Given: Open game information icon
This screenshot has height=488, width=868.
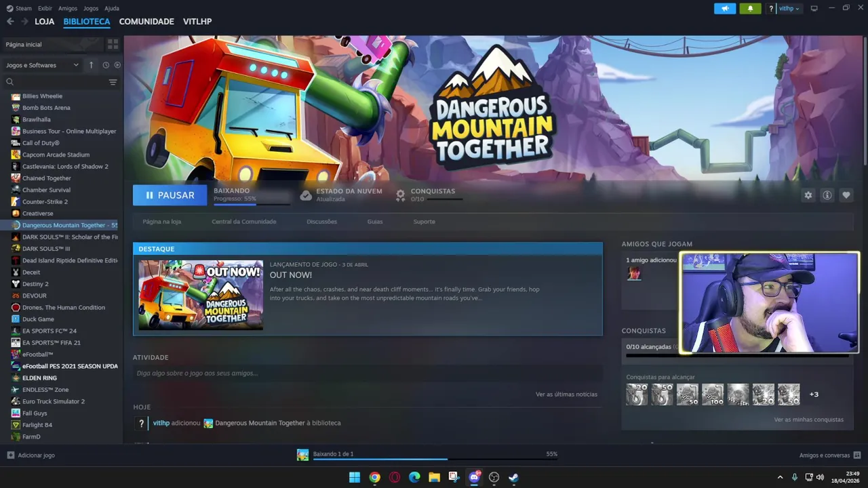Looking at the screenshot, I should coord(827,195).
